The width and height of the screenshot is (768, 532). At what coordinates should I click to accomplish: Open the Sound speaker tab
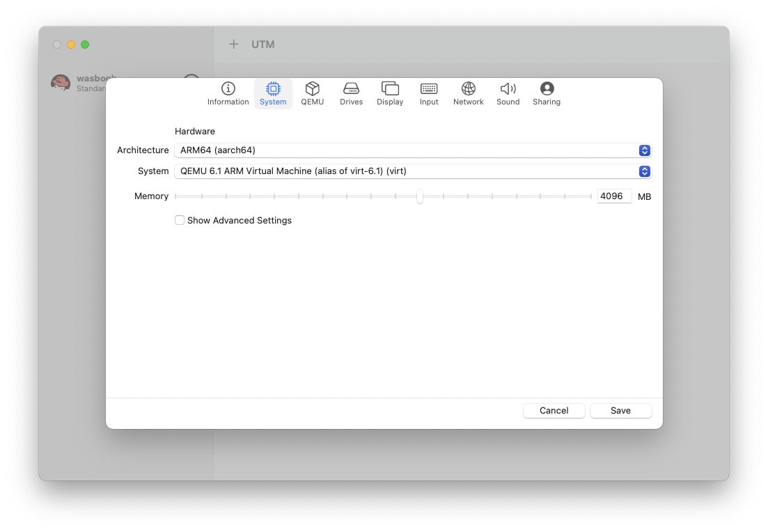point(508,93)
